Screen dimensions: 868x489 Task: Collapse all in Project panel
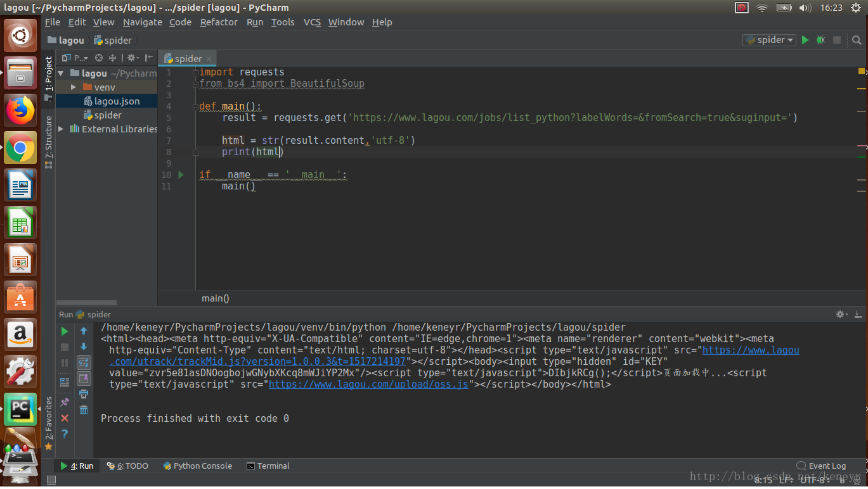(113, 58)
